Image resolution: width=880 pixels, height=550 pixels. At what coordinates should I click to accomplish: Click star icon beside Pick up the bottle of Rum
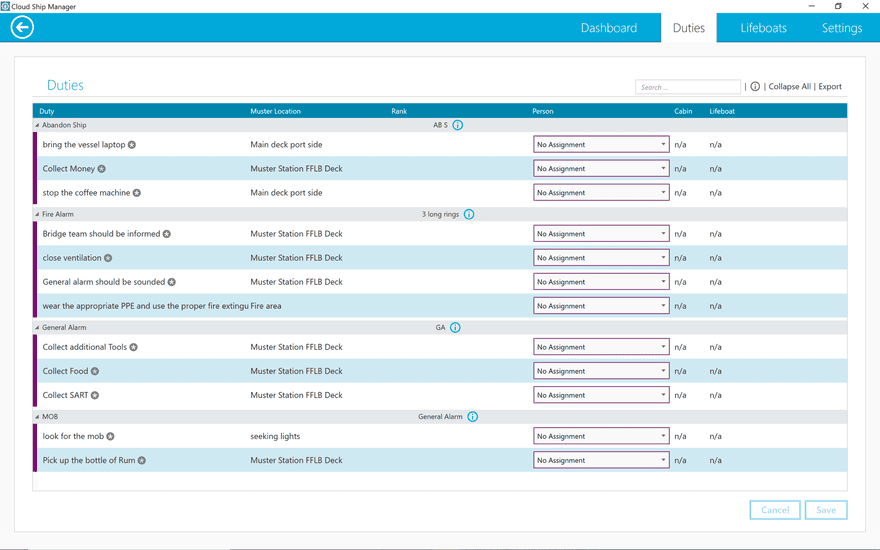[141, 461]
